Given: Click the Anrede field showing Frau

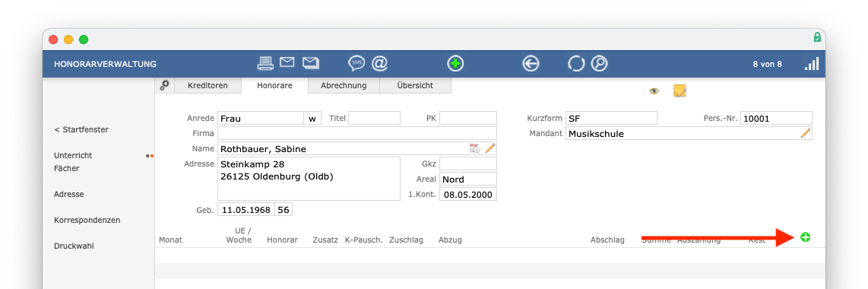Looking at the screenshot, I should click(x=260, y=118).
